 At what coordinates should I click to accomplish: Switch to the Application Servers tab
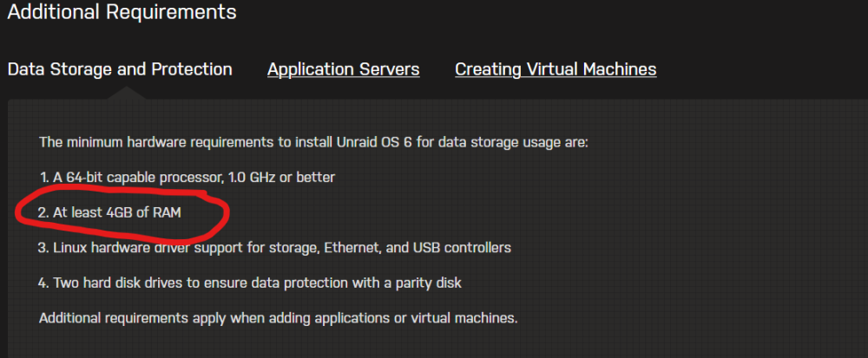point(343,69)
